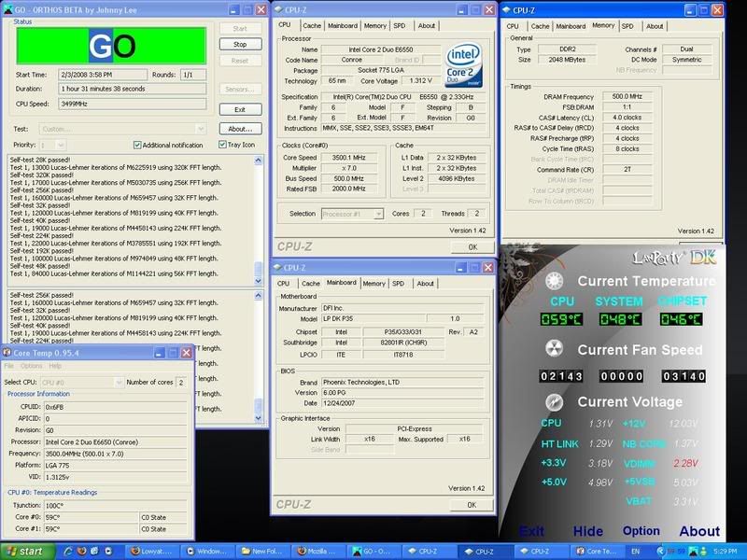747x560 pixels.
Task: Click the Windows Start button
Action: coord(23,552)
